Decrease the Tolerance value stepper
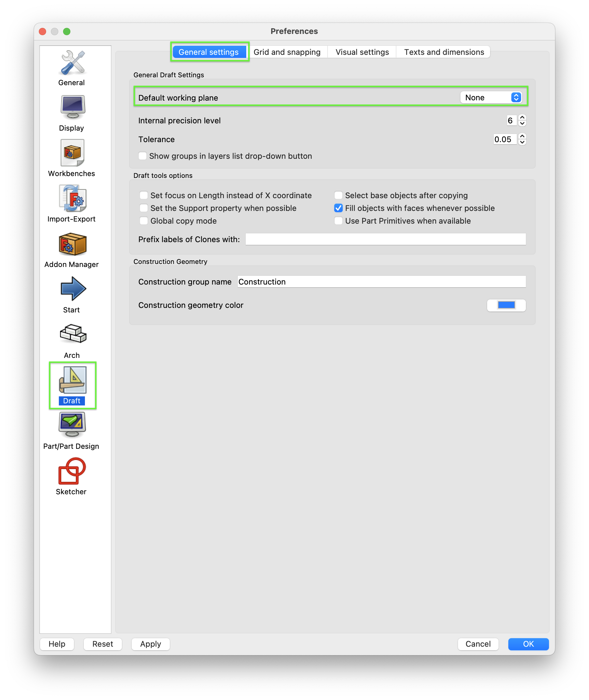 [x=522, y=142]
